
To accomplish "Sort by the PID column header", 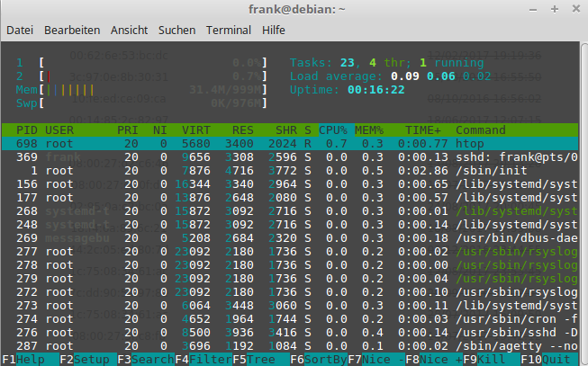I will [x=27, y=130].
